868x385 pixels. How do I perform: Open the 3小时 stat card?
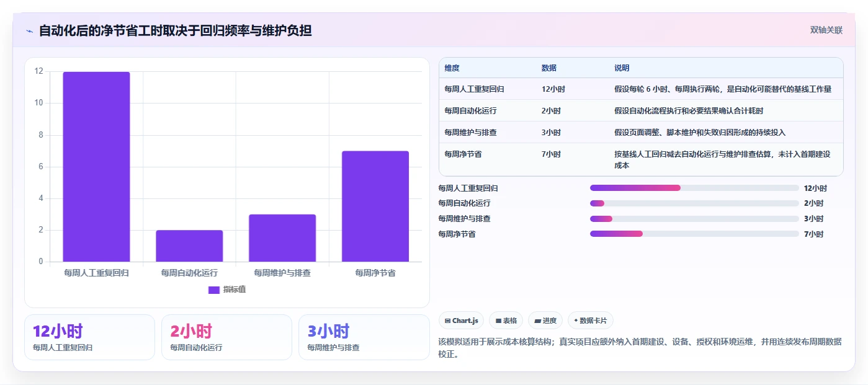(x=364, y=337)
